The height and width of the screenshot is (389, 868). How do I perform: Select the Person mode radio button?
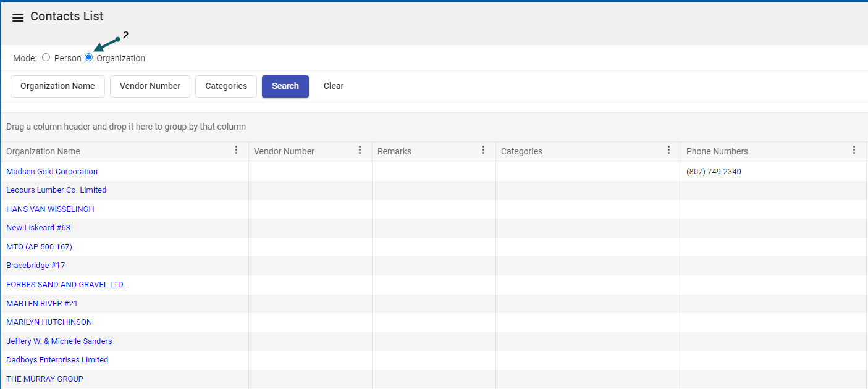point(46,57)
